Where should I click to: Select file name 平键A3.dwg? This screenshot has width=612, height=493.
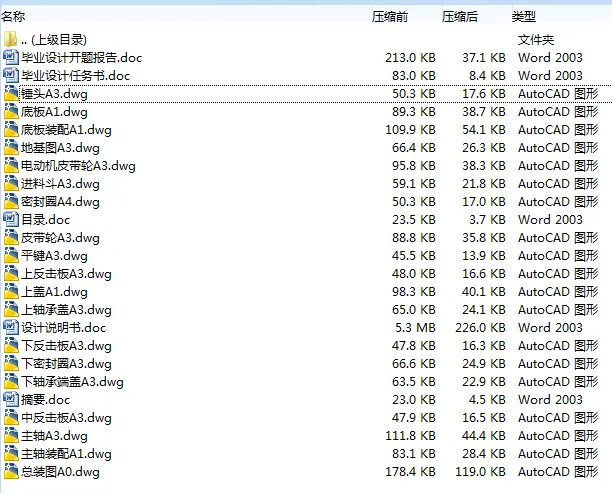(54, 256)
